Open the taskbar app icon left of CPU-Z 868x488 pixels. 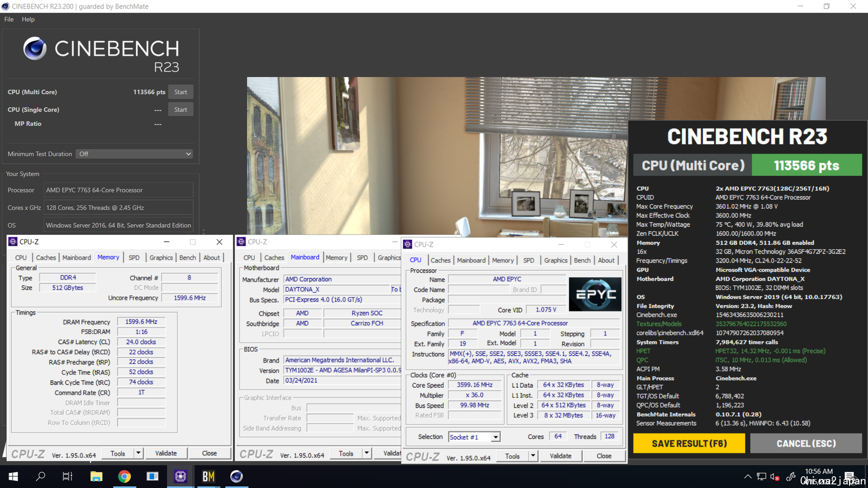(x=152, y=476)
